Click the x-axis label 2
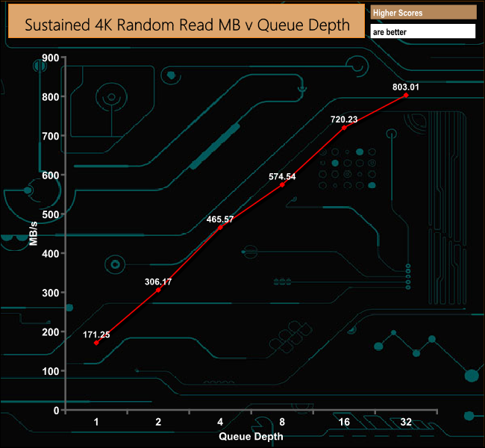485x448 pixels. [x=158, y=422]
